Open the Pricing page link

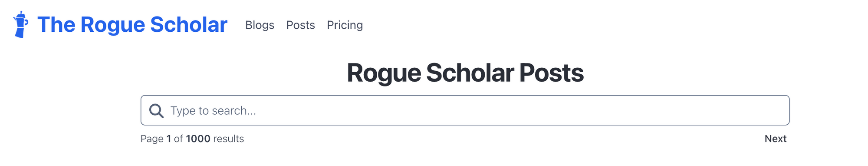click(x=345, y=25)
